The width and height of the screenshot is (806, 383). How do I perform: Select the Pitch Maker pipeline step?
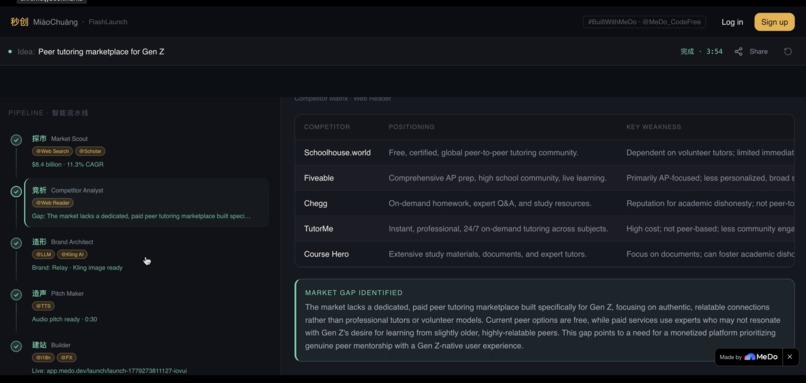pos(146,306)
